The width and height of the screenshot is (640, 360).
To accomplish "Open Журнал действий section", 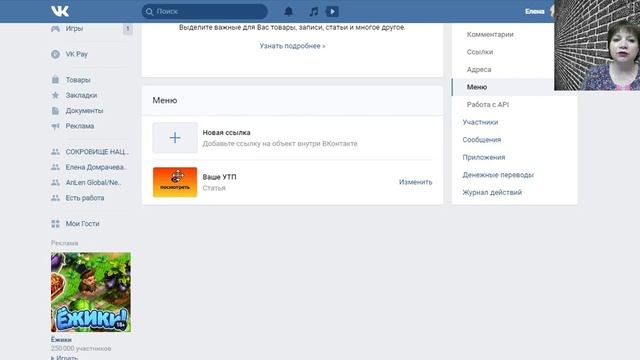I will (x=492, y=193).
